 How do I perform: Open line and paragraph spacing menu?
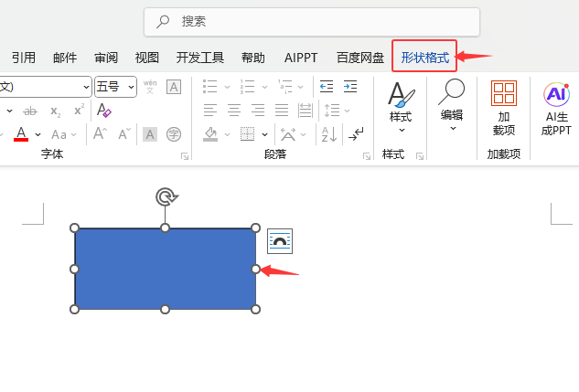[336, 111]
